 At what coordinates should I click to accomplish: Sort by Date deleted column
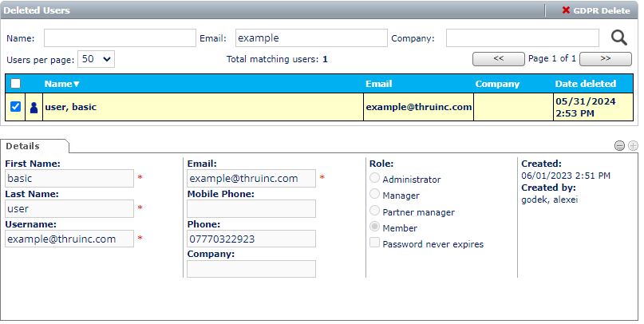[585, 84]
